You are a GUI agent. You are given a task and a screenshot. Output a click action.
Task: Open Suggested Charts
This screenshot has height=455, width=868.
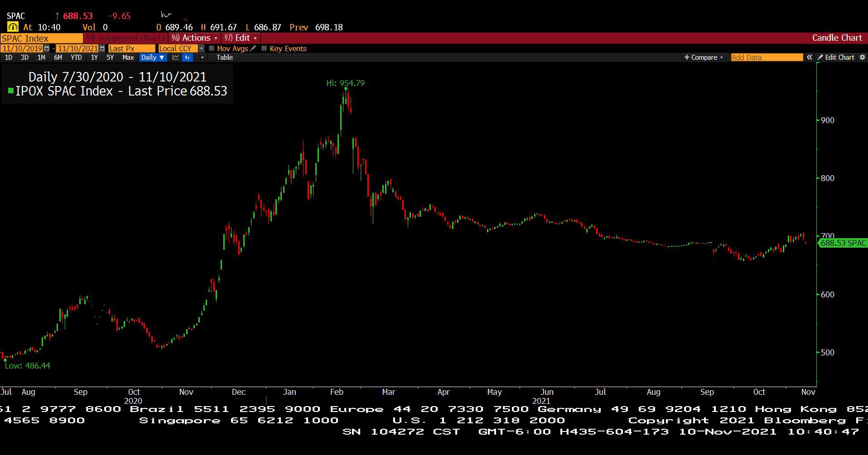click(126, 38)
